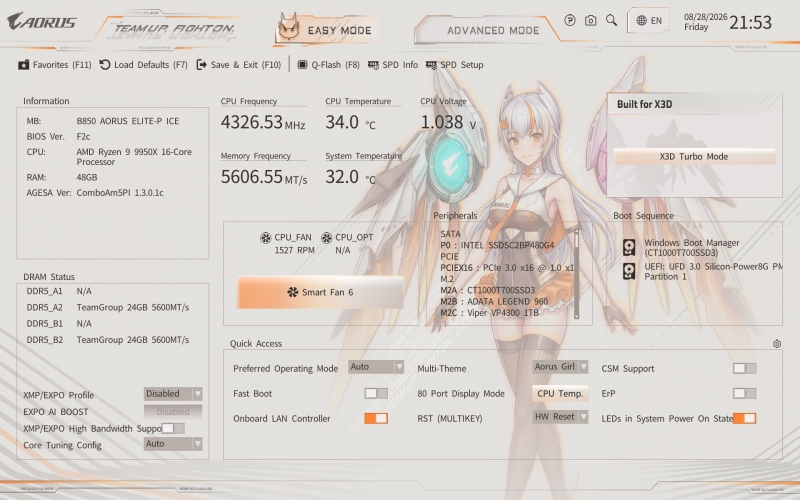Open the Multi-Theme Aorus Girl dropdown
Screen dimensions: 800x500
pyautogui.click(x=560, y=367)
